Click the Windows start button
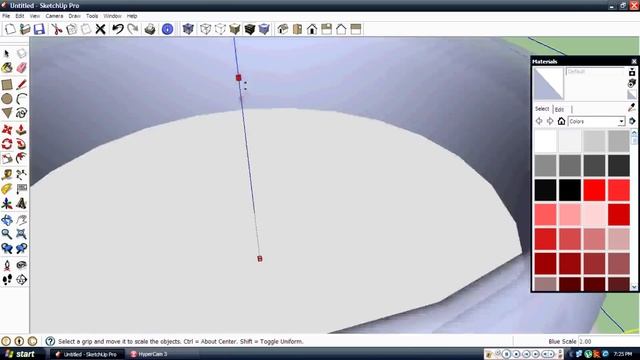Screen dimensions: 640x360 [x=20, y=354]
